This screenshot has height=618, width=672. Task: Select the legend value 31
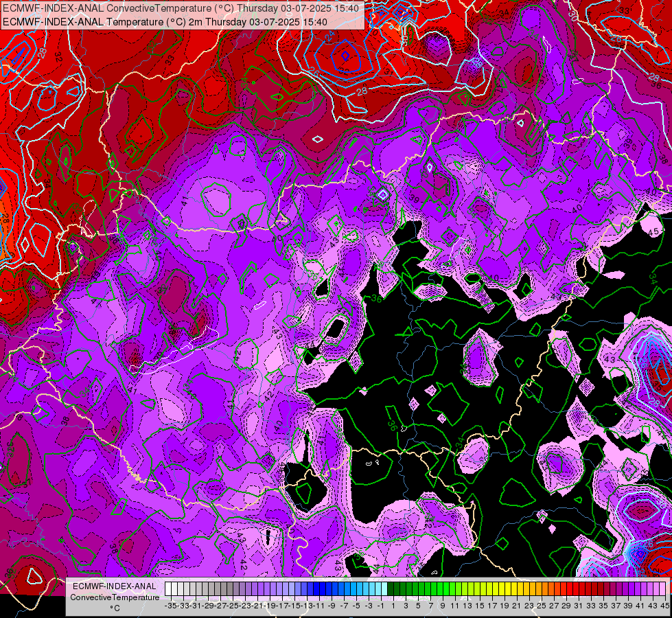pos(579,606)
